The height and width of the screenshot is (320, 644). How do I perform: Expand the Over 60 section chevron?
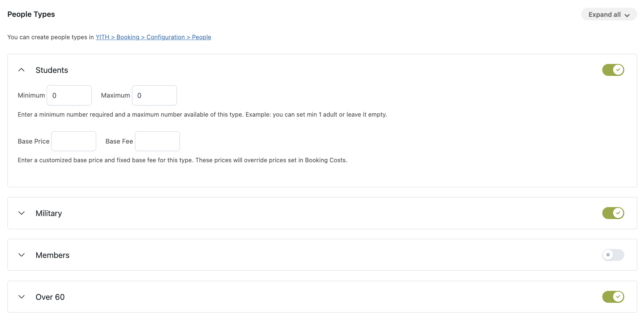tap(22, 297)
